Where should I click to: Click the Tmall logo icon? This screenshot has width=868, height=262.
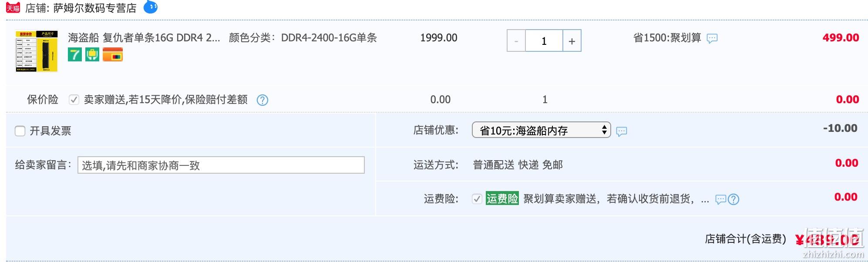click(13, 7)
